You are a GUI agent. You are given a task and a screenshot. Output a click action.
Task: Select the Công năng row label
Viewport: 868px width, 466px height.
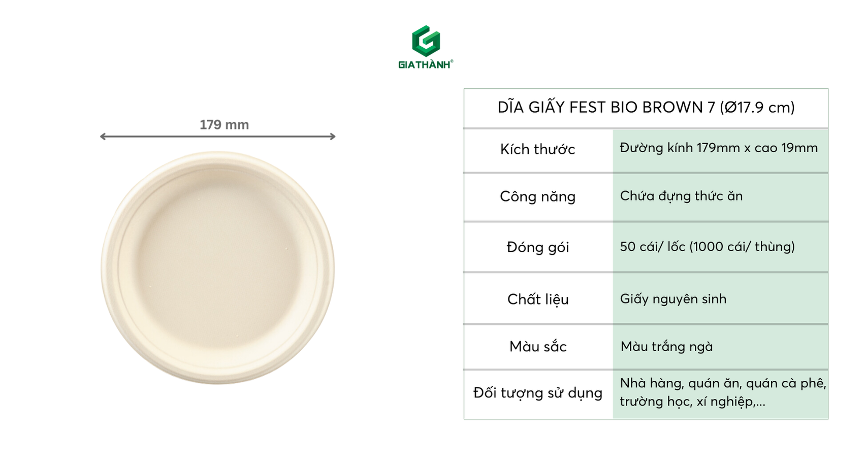pyautogui.click(x=537, y=196)
